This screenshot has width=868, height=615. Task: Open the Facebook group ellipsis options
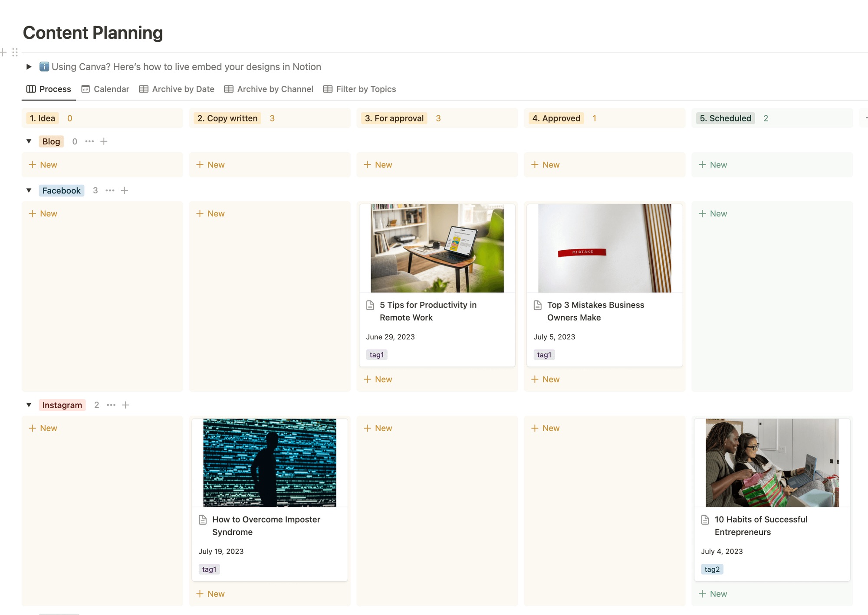pyautogui.click(x=110, y=190)
